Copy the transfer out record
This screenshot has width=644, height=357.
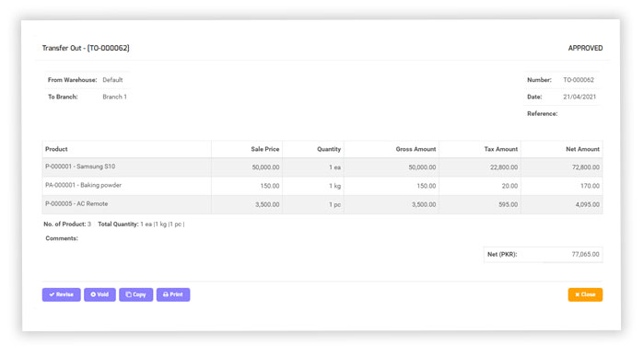pos(136,294)
